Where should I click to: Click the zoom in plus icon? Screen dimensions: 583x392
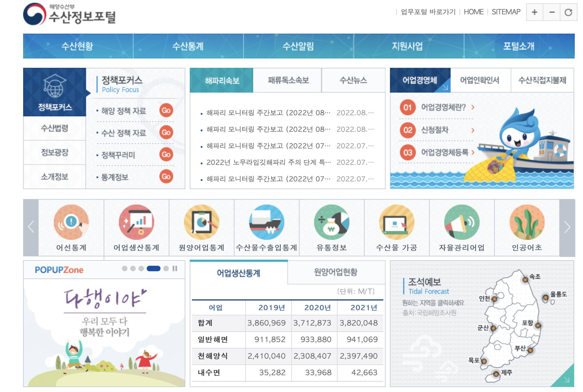click(534, 12)
